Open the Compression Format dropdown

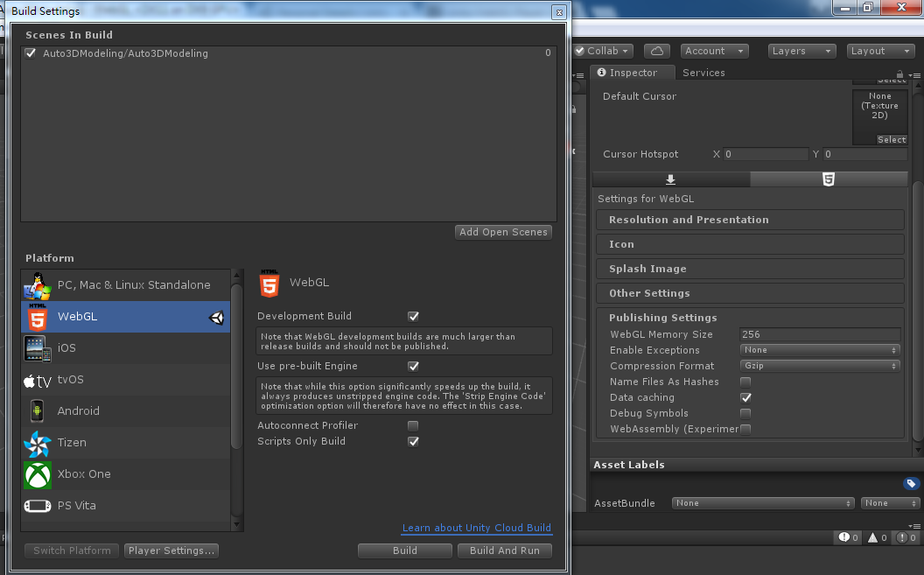(x=819, y=366)
